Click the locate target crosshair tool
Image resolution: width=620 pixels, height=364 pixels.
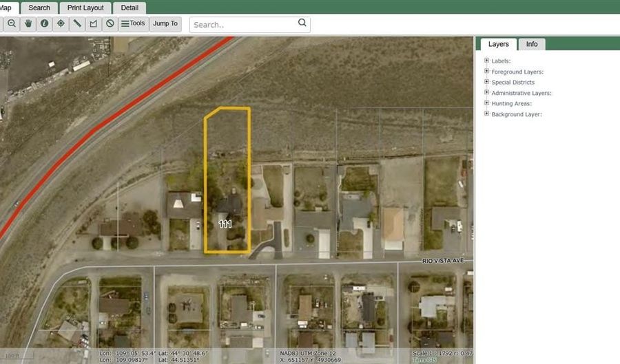coord(61,23)
